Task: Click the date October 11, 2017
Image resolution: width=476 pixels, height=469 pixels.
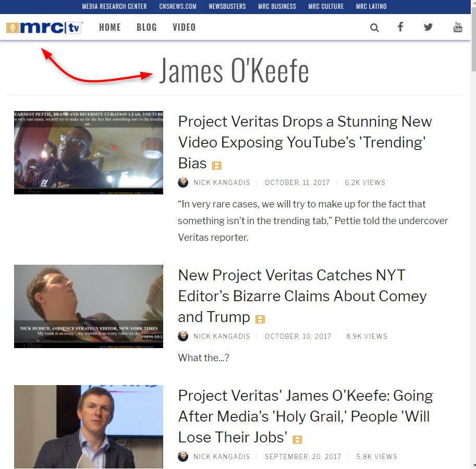Action: point(297,182)
